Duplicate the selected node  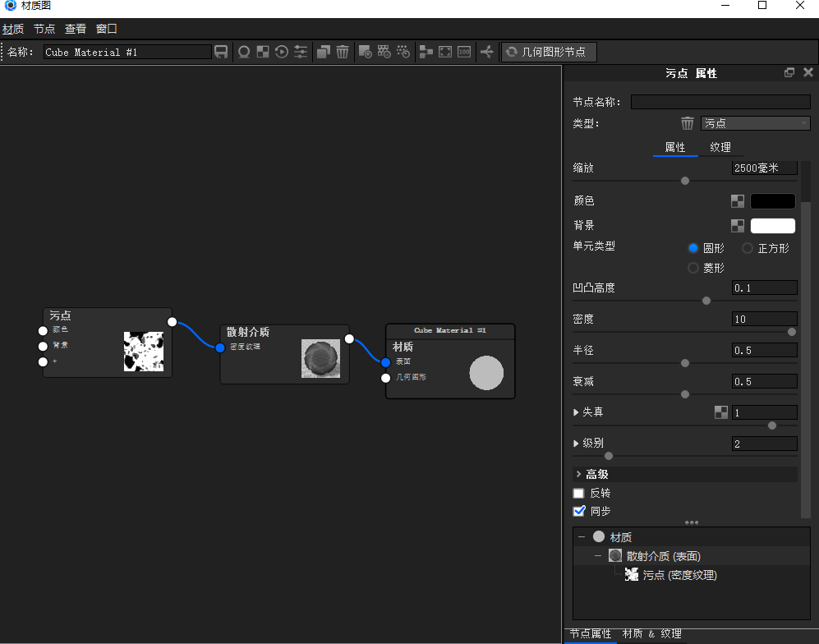324,52
